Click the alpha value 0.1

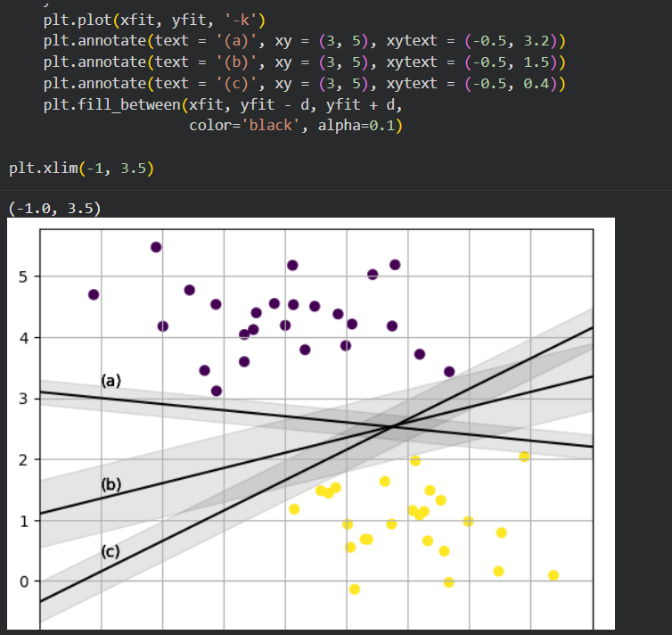pos(382,126)
